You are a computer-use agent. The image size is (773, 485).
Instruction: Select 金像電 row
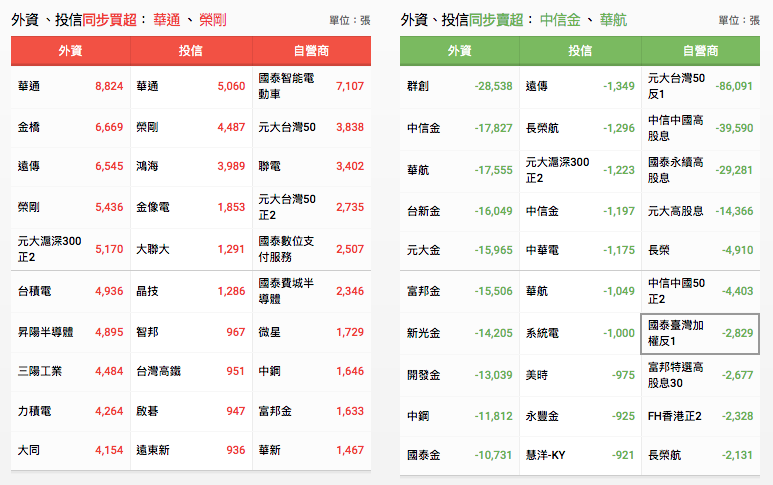(191, 207)
